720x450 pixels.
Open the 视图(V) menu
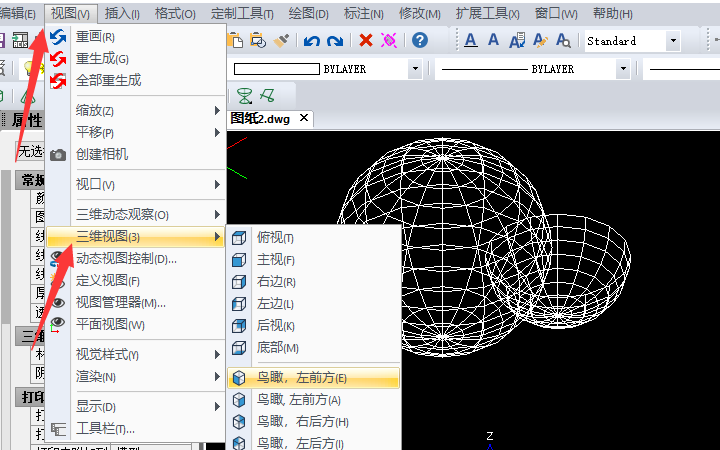(71, 14)
